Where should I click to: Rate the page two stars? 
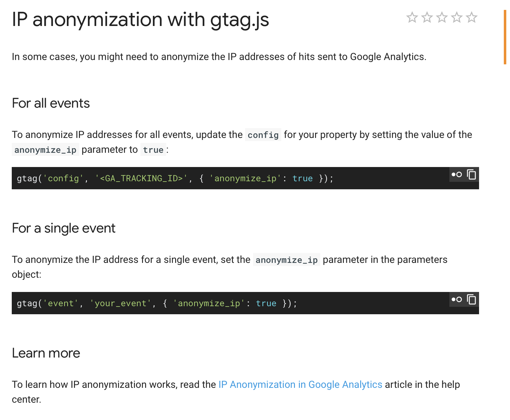tap(427, 17)
